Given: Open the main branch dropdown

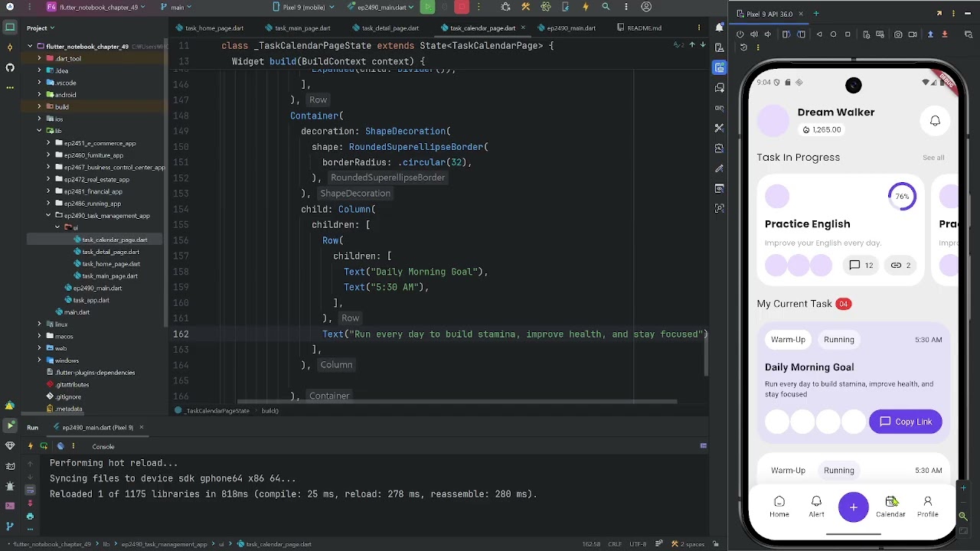Looking at the screenshot, I should pyautogui.click(x=175, y=7).
